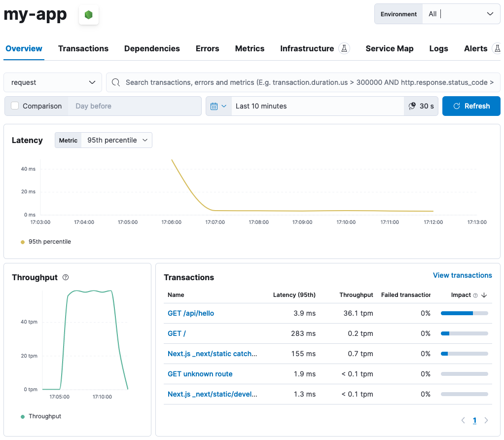This screenshot has width=504, height=440.
Task: Open the calendar quick date menu
Action: (218, 106)
